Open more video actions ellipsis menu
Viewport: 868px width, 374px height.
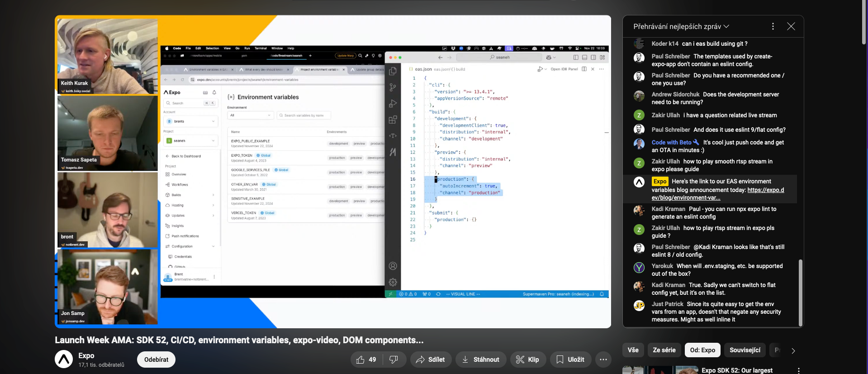click(603, 360)
